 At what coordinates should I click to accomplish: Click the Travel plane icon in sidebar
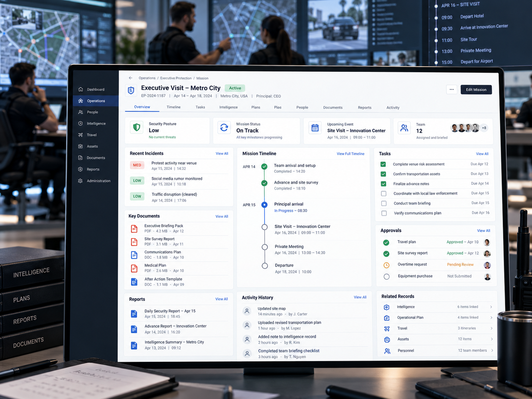[81, 135]
